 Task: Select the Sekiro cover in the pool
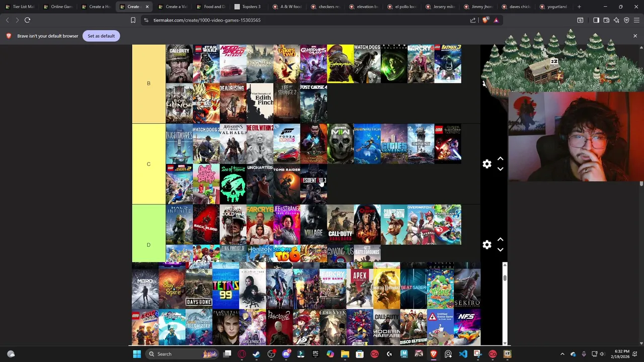pyautogui.click(x=467, y=288)
